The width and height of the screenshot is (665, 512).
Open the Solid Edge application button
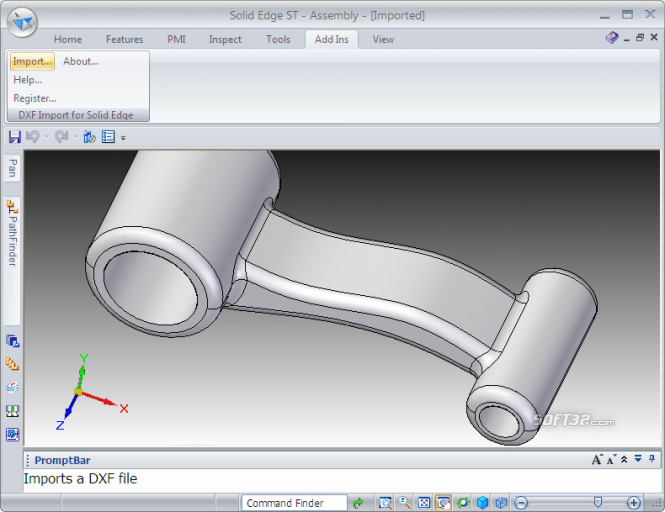click(x=22, y=22)
